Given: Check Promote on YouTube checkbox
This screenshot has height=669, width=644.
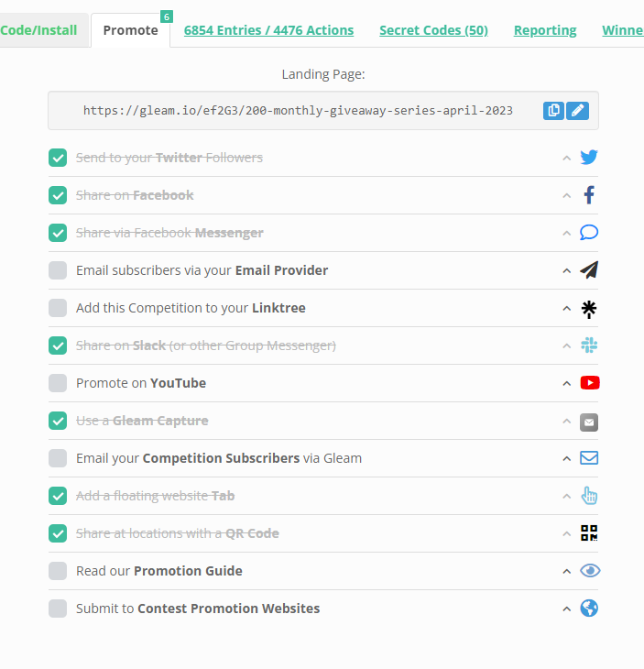Looking at the screenshot, I should (x=58, y=383).
